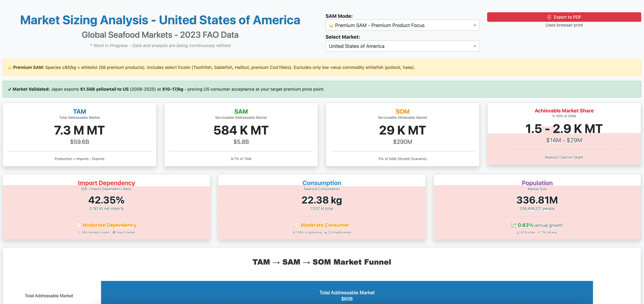Click the people icon beside 109% vs global avg
Screen dimensions: 644x304
(294, 233)
